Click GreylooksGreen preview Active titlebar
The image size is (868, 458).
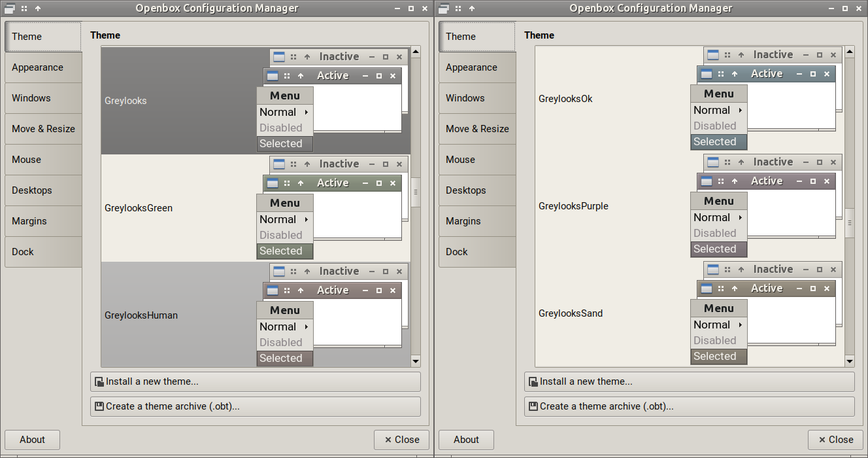pos(332,183)
